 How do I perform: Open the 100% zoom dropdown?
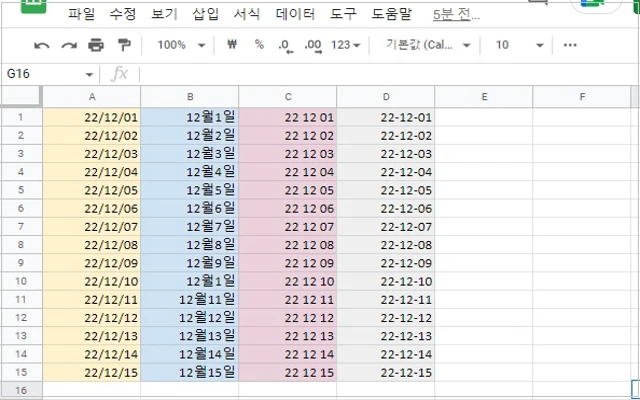(x=181, y=45)
